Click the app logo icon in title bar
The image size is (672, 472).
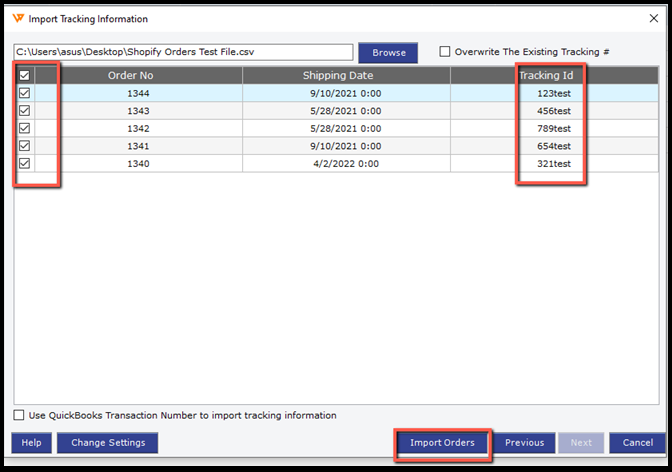(x=18, y=18)
